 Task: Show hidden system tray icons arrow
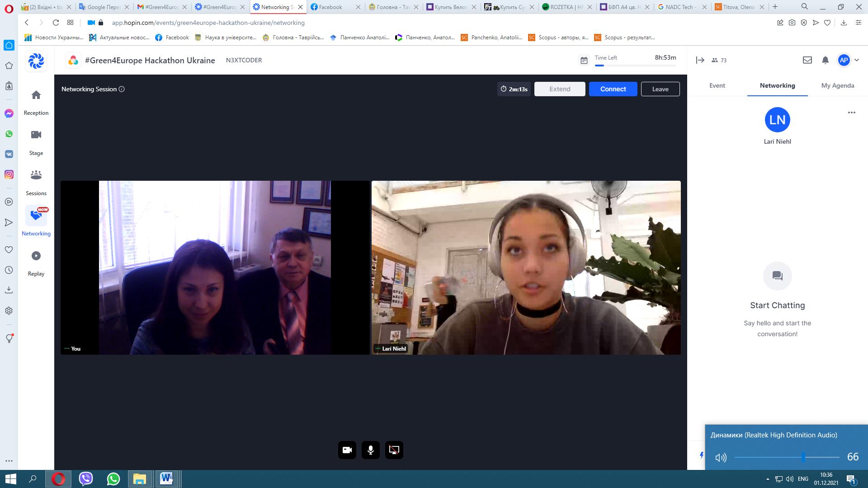(767, 479)
